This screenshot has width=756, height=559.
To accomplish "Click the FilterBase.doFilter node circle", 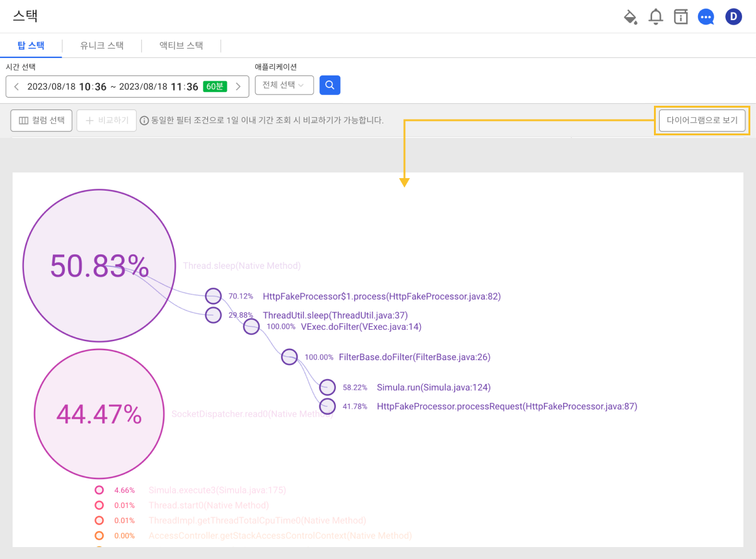I will (289, 357).
